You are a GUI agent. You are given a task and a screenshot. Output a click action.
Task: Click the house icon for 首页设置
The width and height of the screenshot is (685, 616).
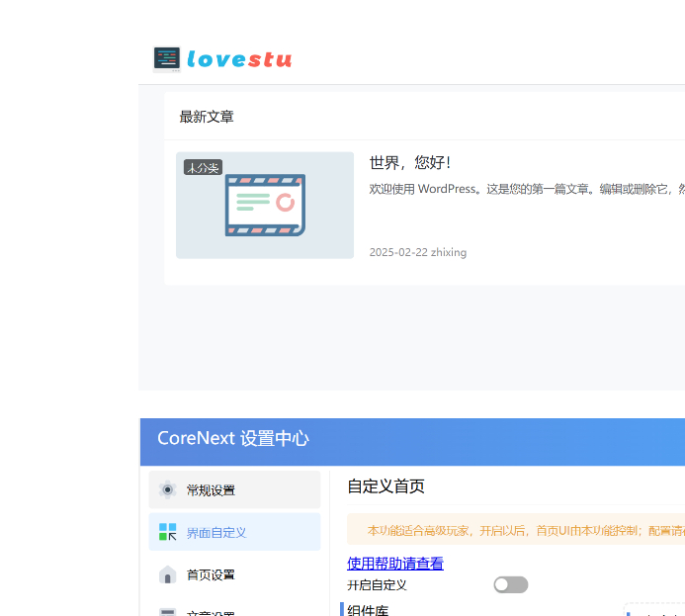[x=168, y=574]
